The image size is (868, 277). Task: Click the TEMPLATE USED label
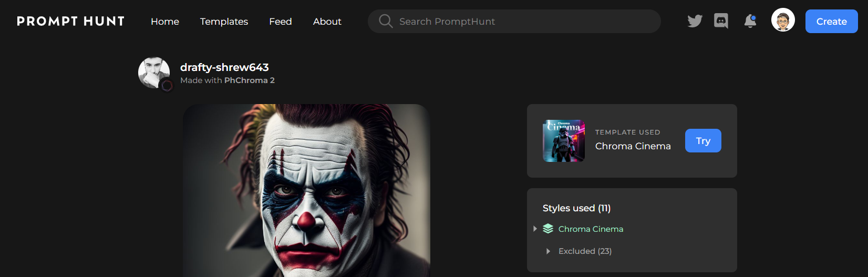tap(627, 132)
